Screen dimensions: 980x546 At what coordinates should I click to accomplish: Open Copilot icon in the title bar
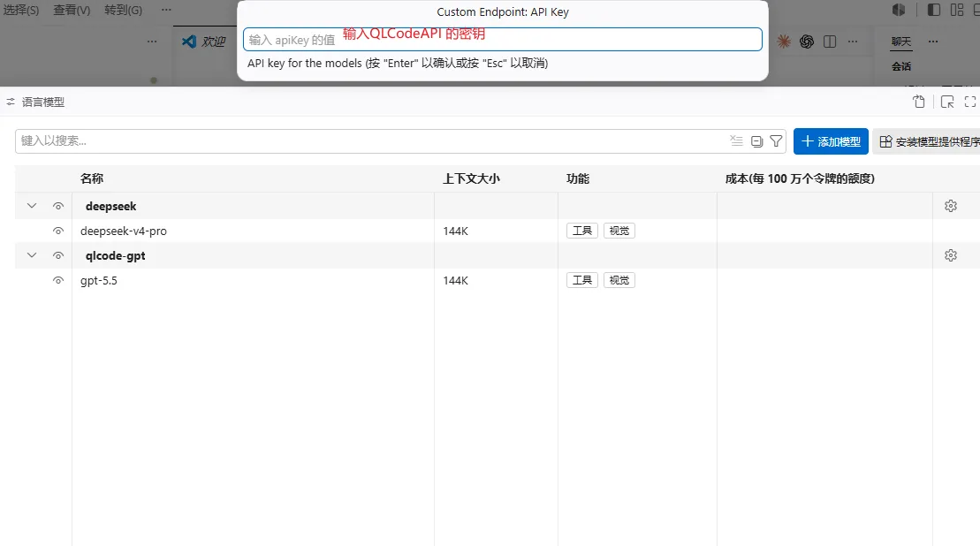pyautogui.click(x=899, y=10)
